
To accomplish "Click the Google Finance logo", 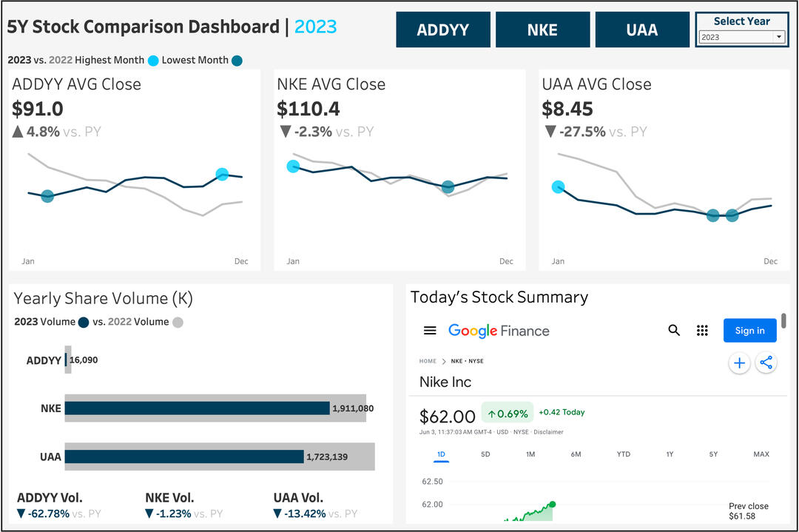I will [499, 331].
